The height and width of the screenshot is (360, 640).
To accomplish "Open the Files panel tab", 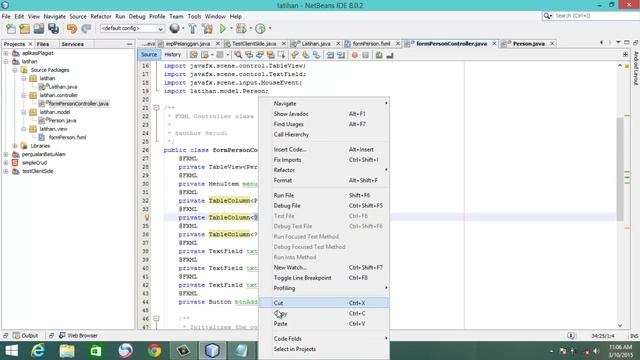I will tap(43, 44).
